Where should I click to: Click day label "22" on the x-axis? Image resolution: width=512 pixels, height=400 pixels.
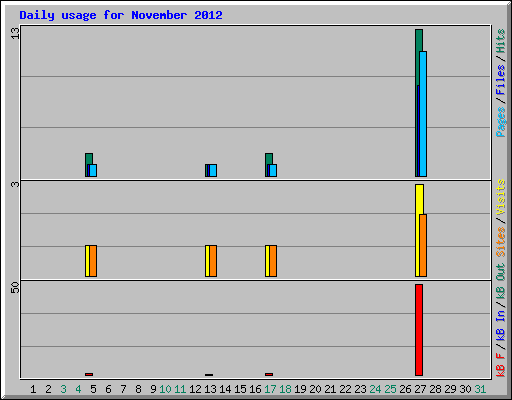345,389
